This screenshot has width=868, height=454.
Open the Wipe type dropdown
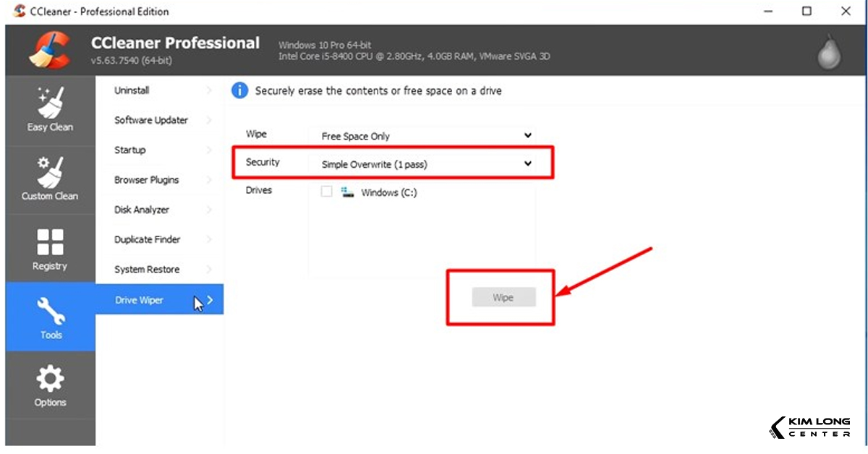(x=426, y=136)
